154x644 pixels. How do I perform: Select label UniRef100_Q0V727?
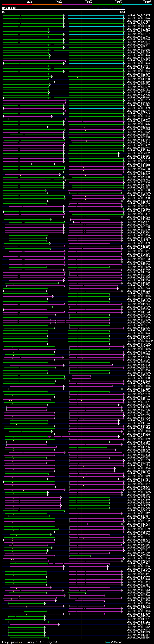[138, 347]
